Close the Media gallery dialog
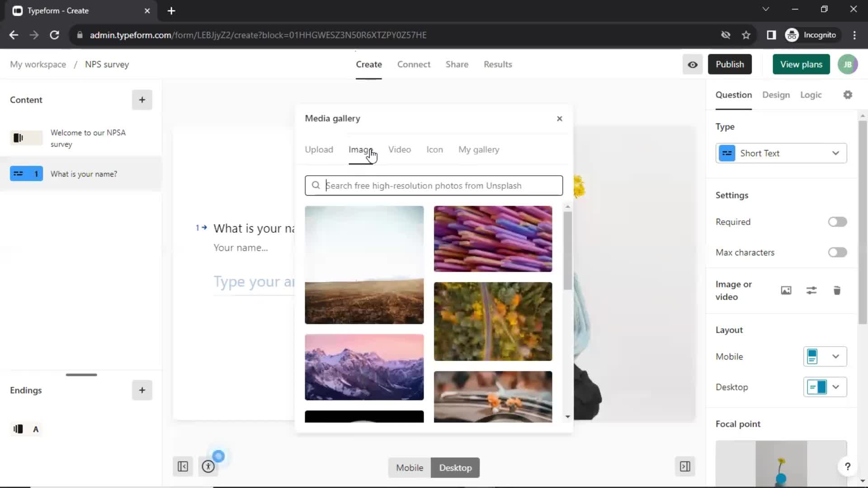Viewport: 868px width, 488px height. click(559, 118)
